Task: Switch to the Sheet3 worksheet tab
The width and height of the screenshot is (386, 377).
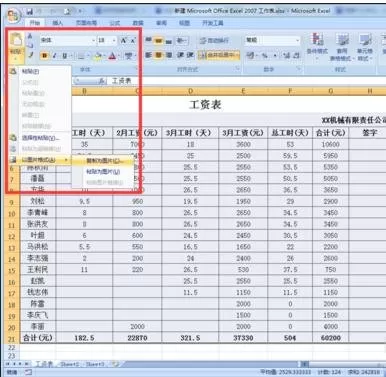Action: [x=95, y=364]
